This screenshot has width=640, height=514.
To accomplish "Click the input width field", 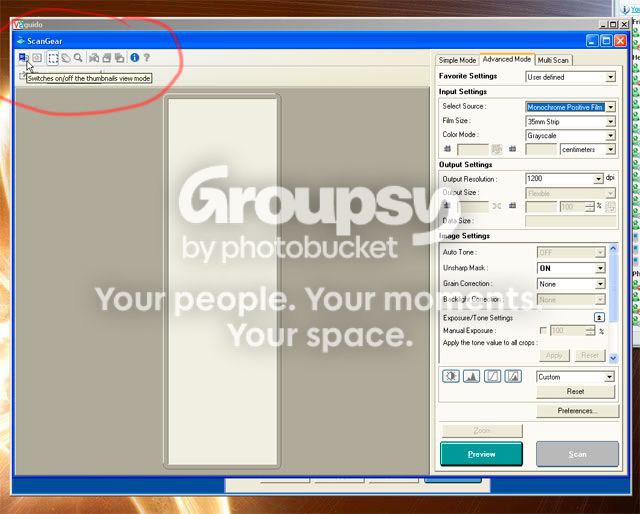I will click(473, 149).
